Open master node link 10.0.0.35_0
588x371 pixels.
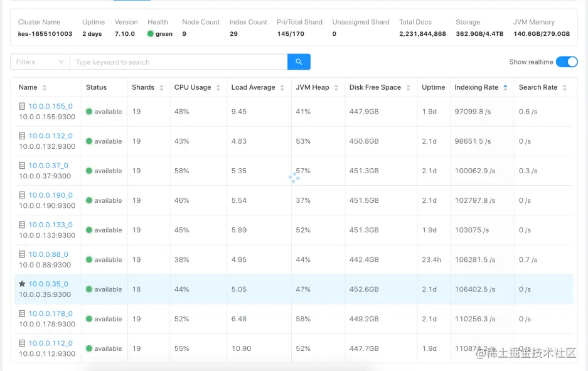pos(48,284)
